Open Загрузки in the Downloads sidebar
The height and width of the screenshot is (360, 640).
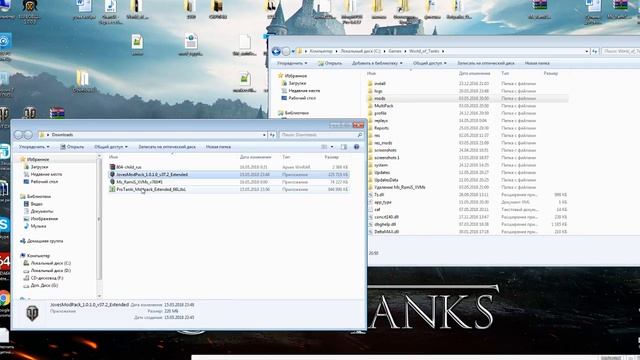39,167
